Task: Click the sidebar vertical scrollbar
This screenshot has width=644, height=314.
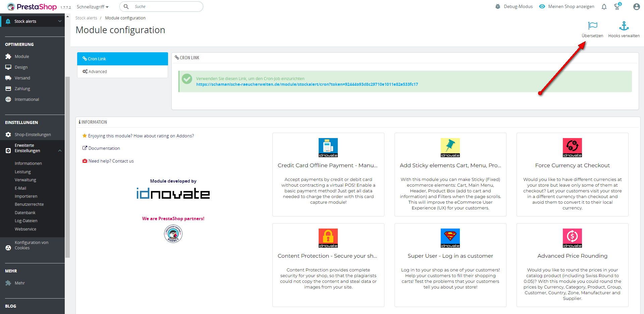Action: 67,168
